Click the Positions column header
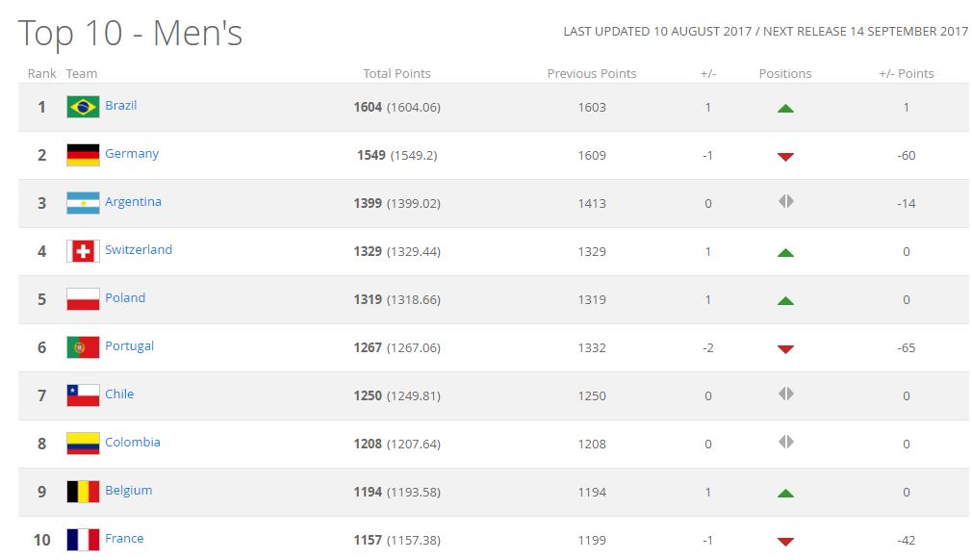Screen dimensions: 972x560 pos(785,74)
